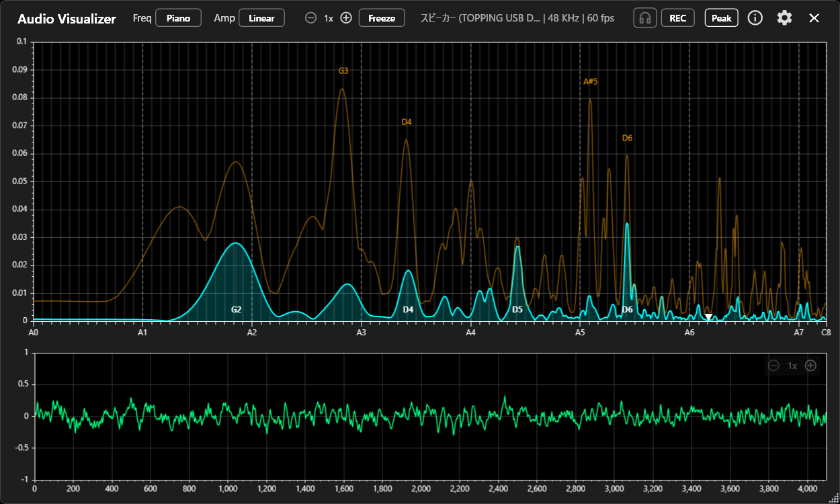The width and height of the screenshot is (840, 504).
Task: Click the Audio Visualizer title
Action: click(x=67, y=19)
